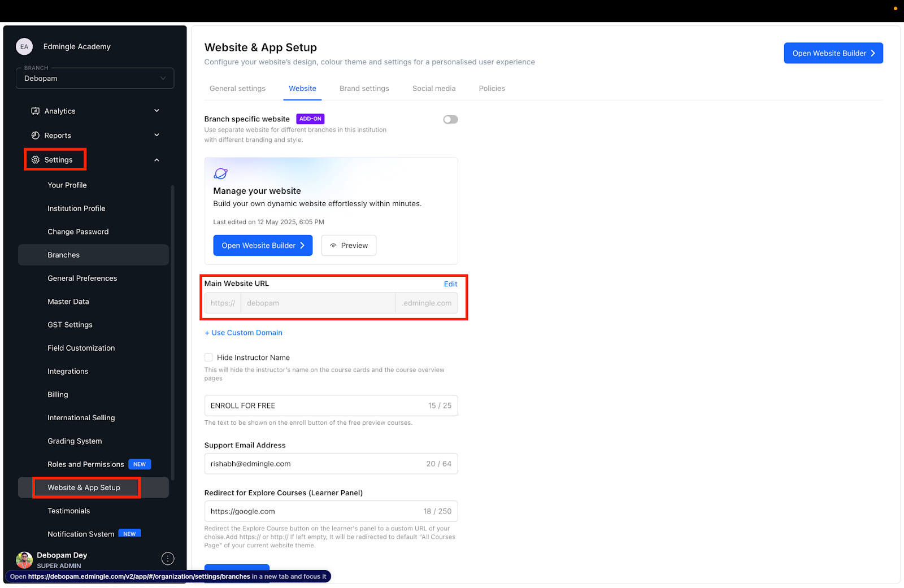The height and width of the screenshot is (588, 904).
Task: Click the Analytics chart icon in sidebar
Action: [x=35, y=111]
